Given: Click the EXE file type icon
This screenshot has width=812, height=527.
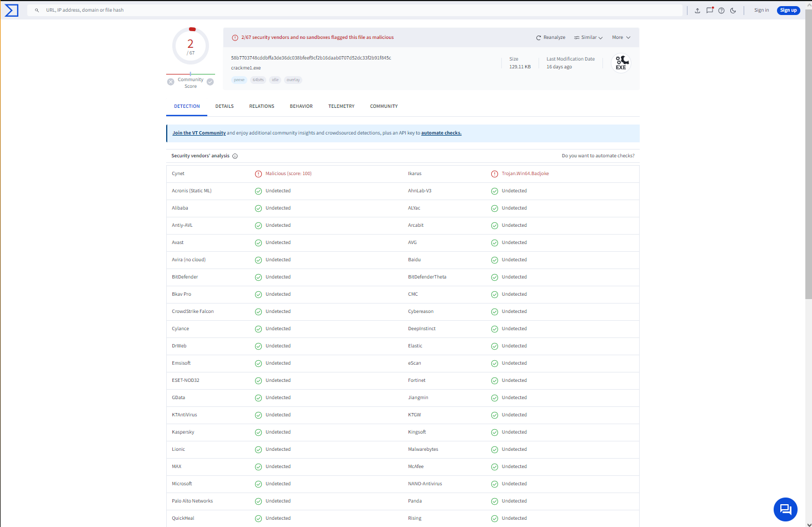Looking at the screenshot, I should click(x=621, y=63).
